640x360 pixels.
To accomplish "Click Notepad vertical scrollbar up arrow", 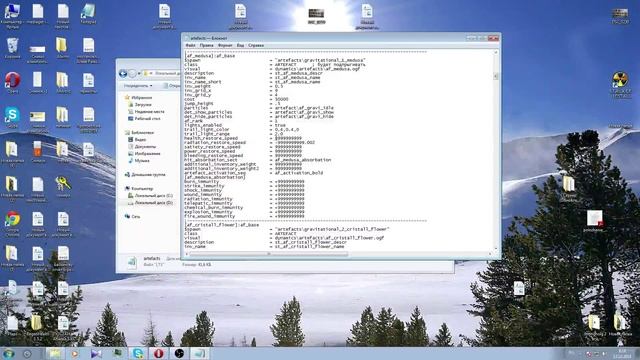I will coord(496,53).
